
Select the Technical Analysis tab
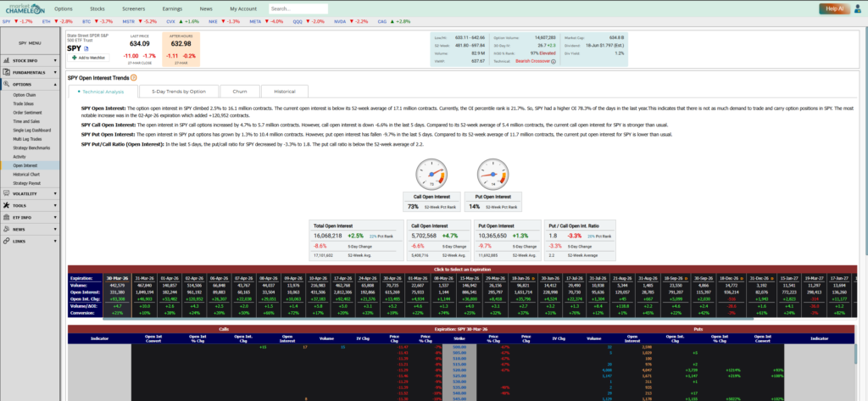coord(101,92)
